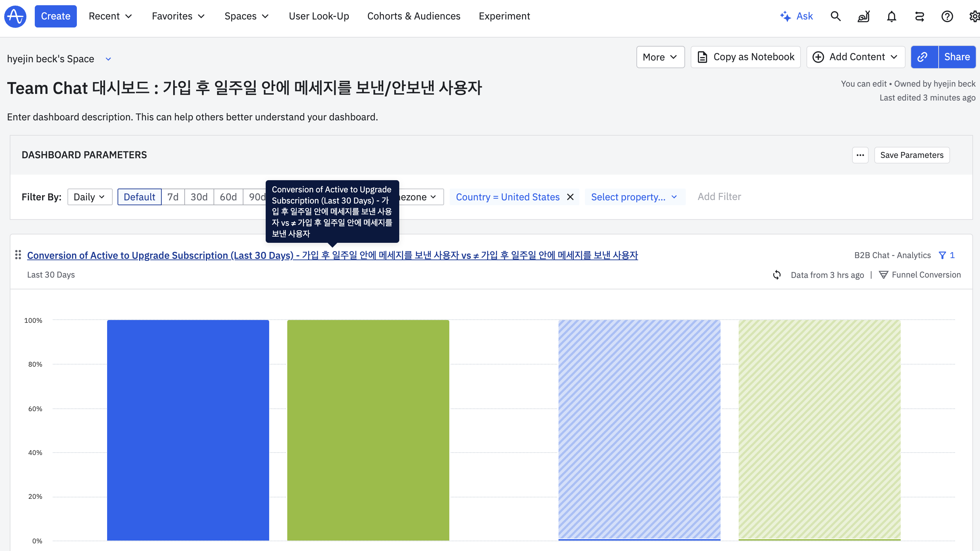Open the notifications bell
Image resolution: width=980 pixels, height=551 pixels.
coord(891,16)
